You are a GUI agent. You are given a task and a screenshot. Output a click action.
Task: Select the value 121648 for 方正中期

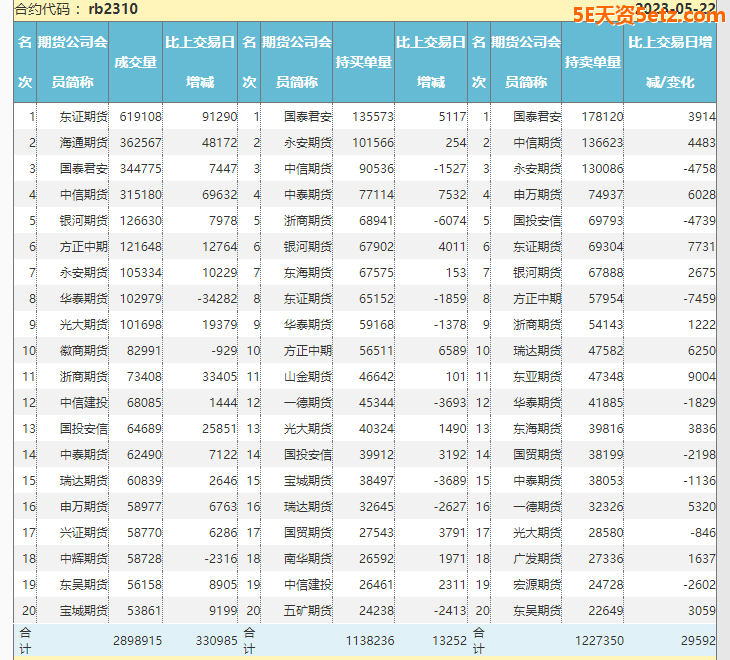point(140,247)
